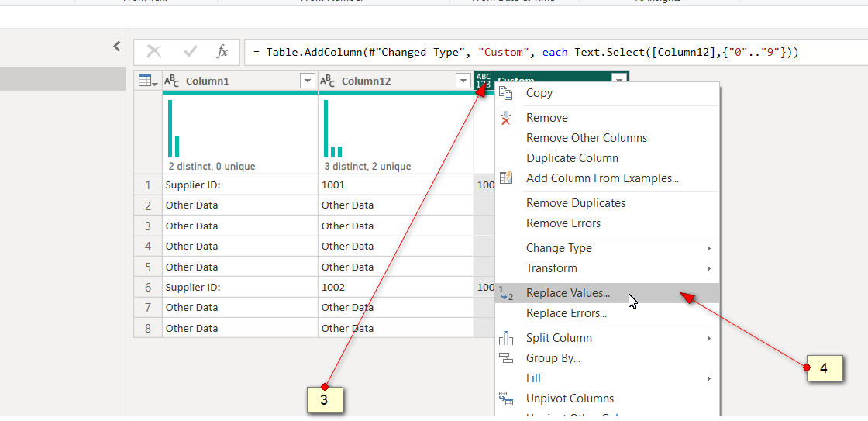The height and width of the screenshot is (421, 868).
Task: Select Unpivot Columns
Action: (608, 399)
